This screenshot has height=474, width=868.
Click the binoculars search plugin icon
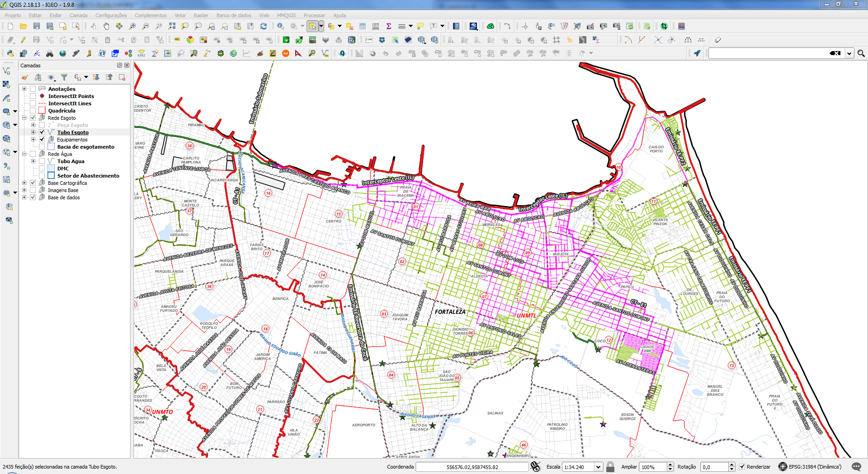(50, 53)
